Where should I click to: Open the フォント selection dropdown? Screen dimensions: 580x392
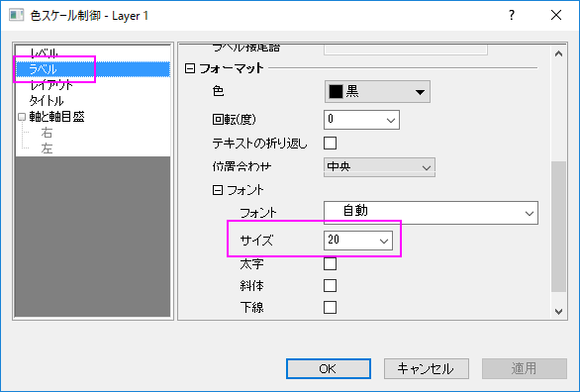431,213
